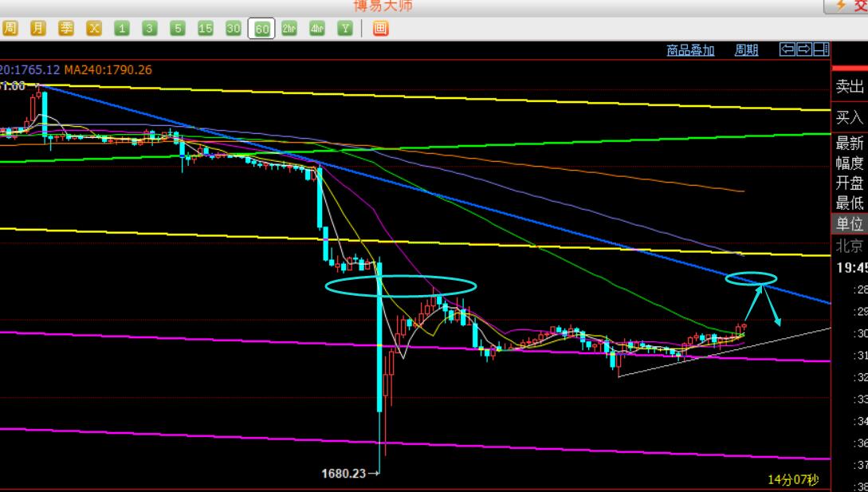Open the 商品叠加 overlay link
Image resolution: width=868 pixels, height=492 pixels.
click(x=690, y=50)
